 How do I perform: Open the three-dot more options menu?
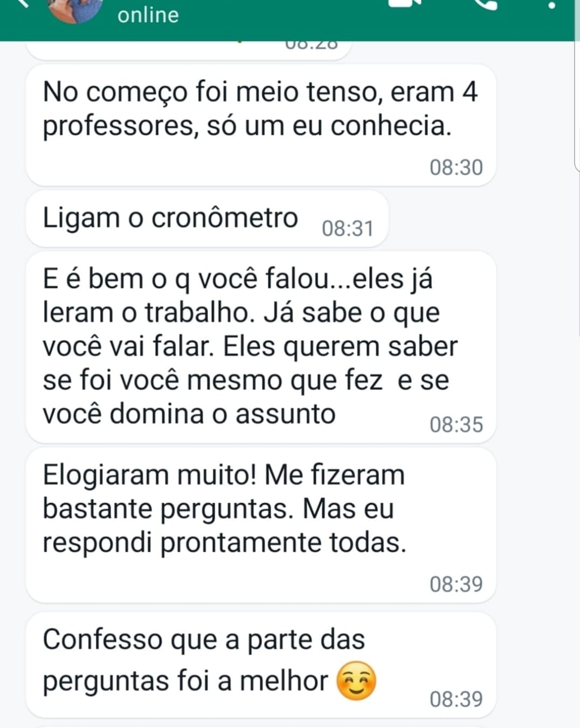point(551,5)
